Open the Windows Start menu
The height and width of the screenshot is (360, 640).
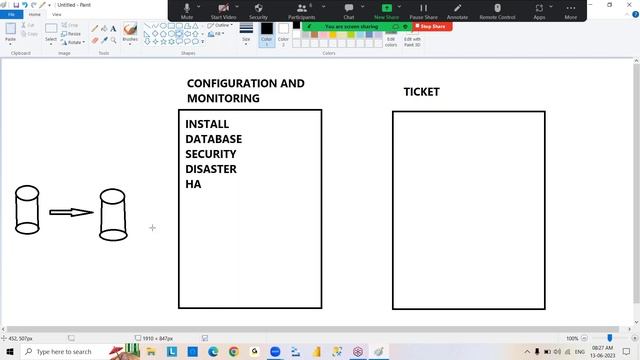click(x=10, y=351)
